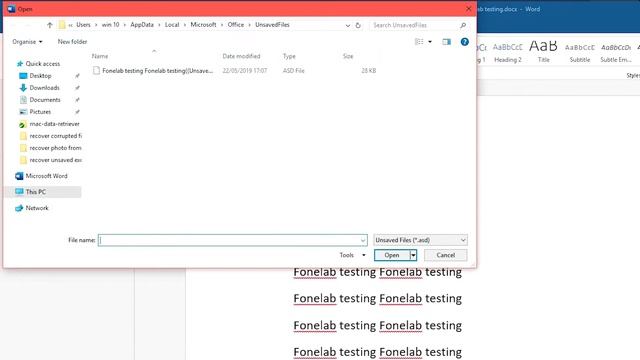
Task: Expand the Open button split arrow
Action: (x=413, y=255)
